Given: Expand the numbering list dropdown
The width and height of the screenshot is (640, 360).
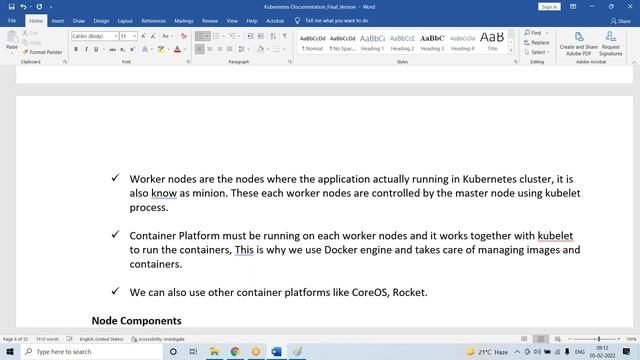Looking at the screenshot, I should [x=223, y=36].
